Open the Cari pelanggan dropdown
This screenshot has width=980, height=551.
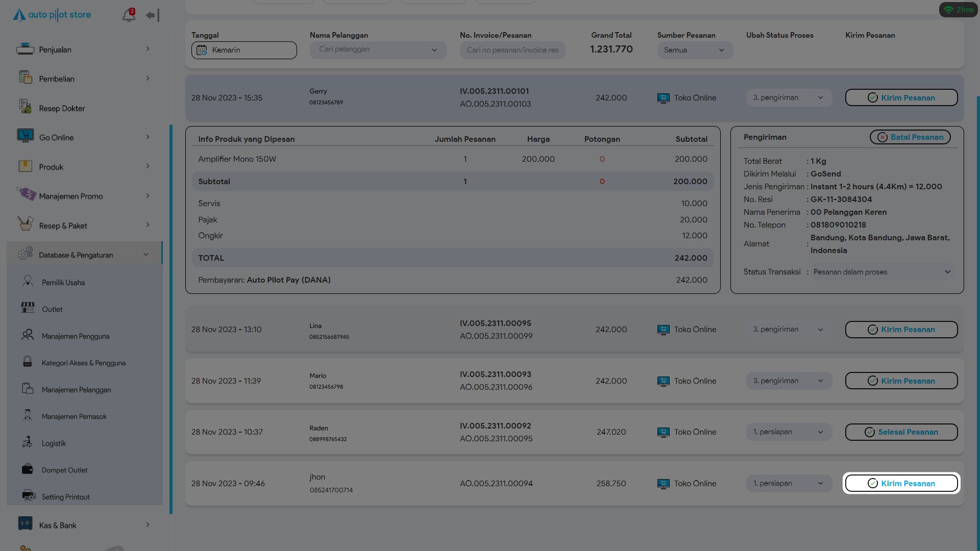(x=378, y=50)
